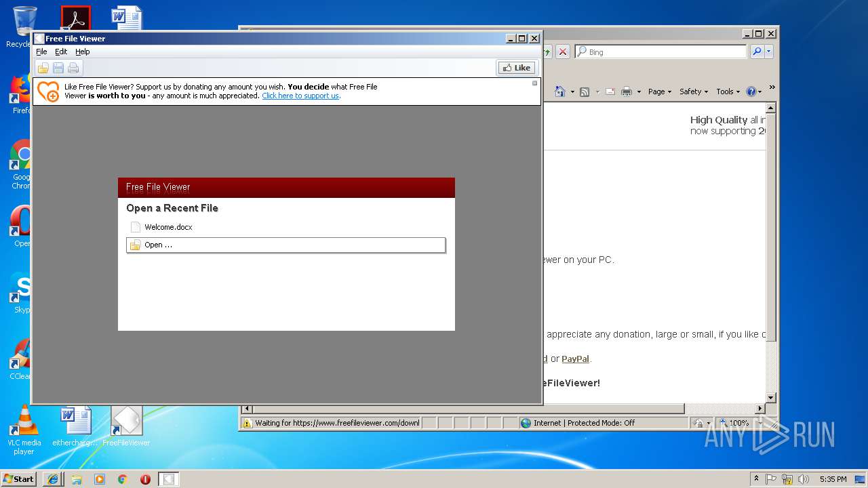The width and height of the screenshot is (868, 488).
Task: Open the Safety dropdown menu in IE
Action: 694,91
